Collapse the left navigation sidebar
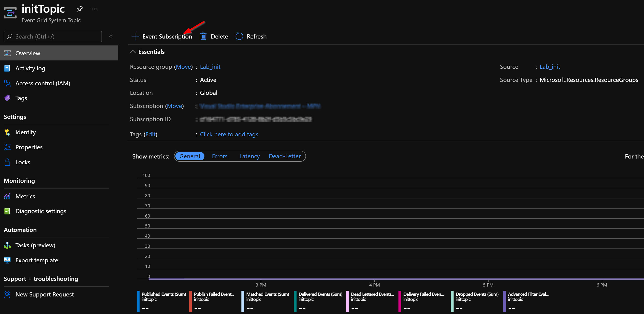 (111, 36)
